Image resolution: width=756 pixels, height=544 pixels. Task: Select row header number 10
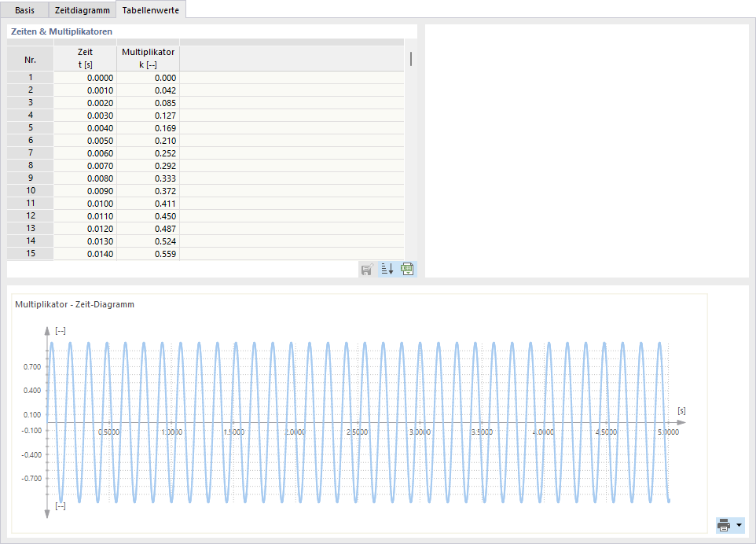pyautogui.click(x=31, y=190)
